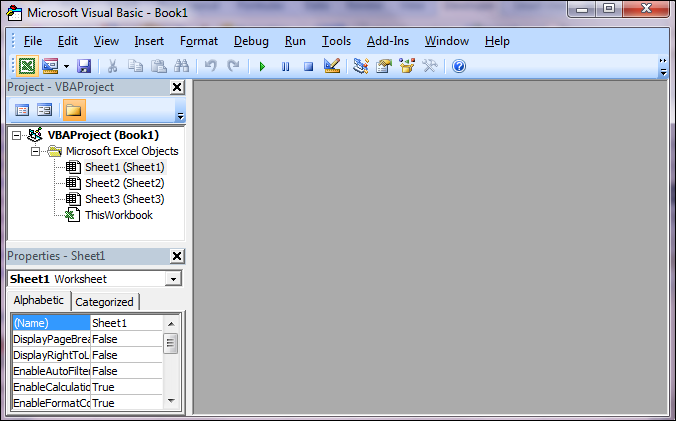Click EnableCalculation property value True
This screenshot has height=421, width=676.
click(x=126, y=387)
